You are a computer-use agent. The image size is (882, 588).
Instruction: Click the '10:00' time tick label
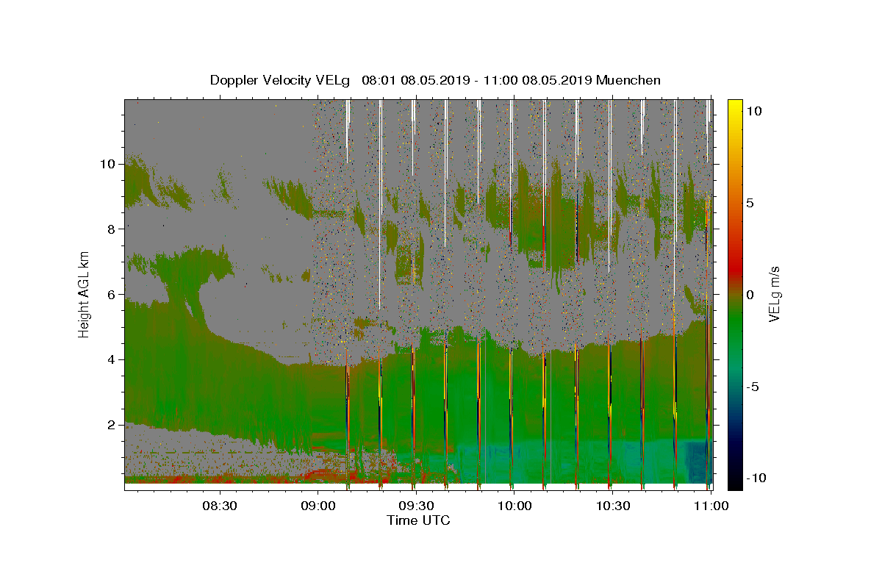coord(514,506)
